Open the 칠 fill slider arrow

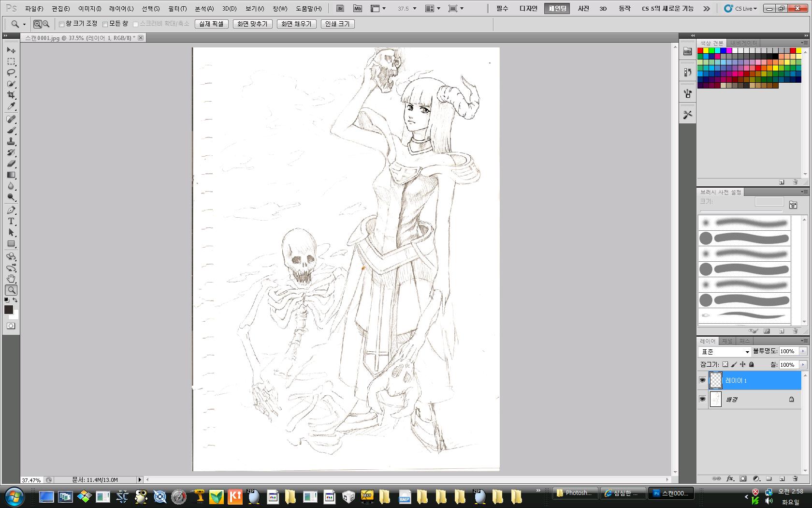(803, 364)
